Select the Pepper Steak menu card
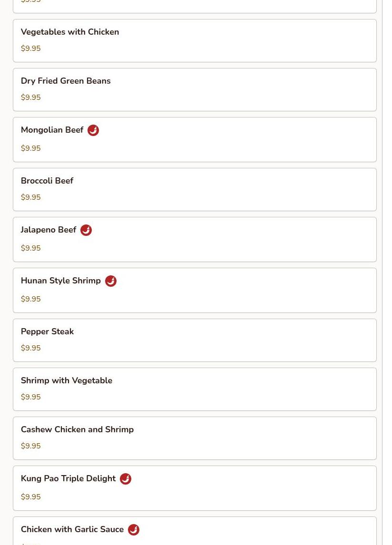 (x=195, y=341)
